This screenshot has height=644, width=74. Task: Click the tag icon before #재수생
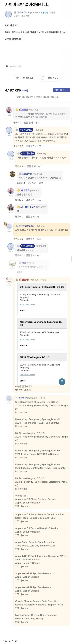tap(7, 66)
